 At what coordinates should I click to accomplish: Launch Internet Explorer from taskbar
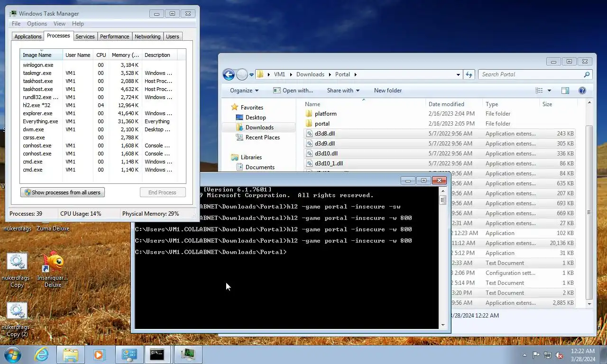tap(42, 355)
